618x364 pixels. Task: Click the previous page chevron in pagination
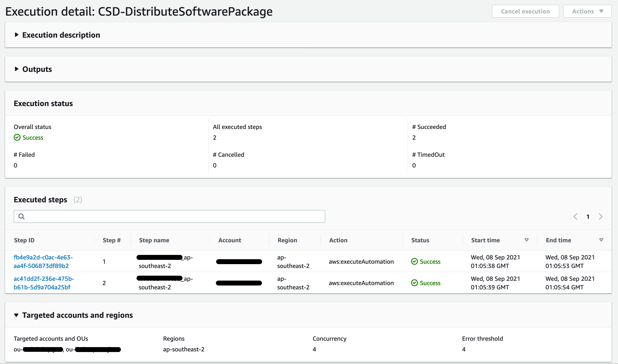(575, 216)
